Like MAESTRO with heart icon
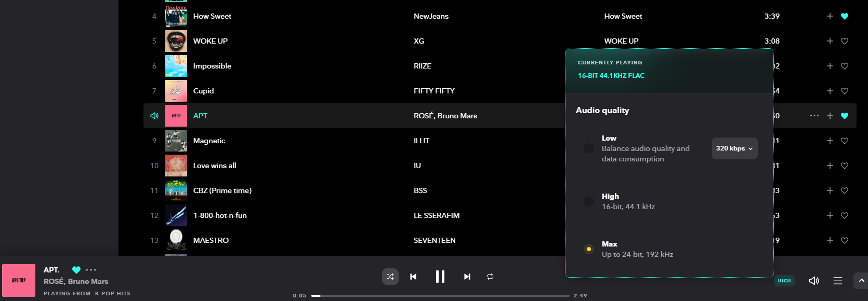868x301 pixels. [x=845, y=240]
